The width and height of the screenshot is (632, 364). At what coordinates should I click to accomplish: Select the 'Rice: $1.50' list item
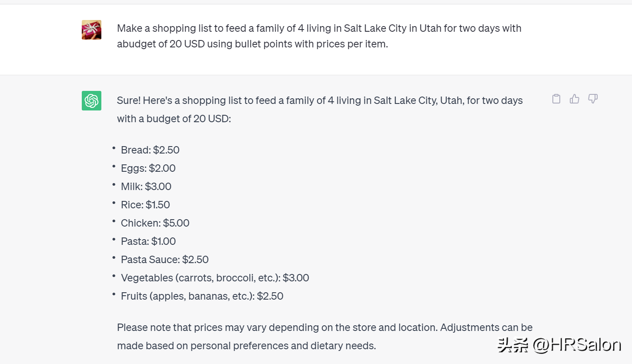145,205
